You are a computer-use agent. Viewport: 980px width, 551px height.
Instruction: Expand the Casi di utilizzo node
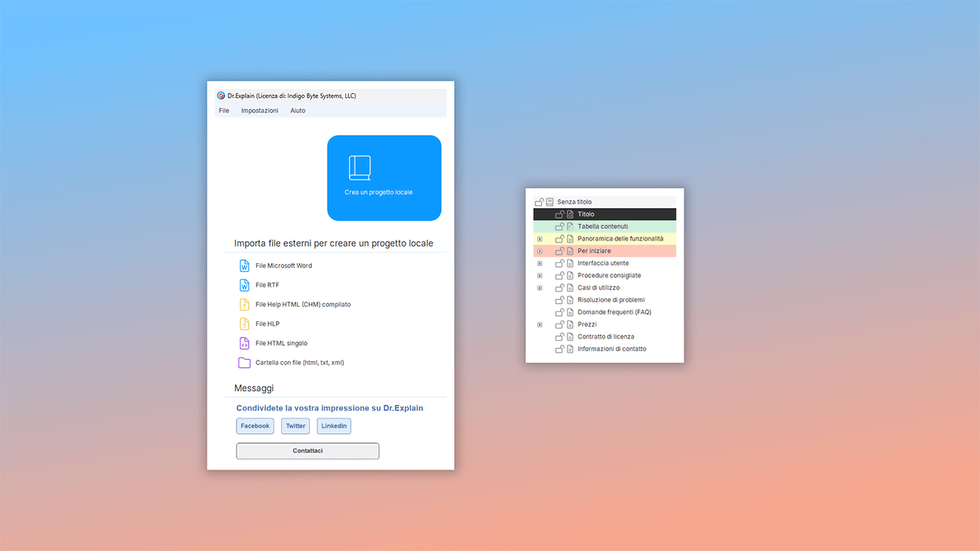click(539, 287)
